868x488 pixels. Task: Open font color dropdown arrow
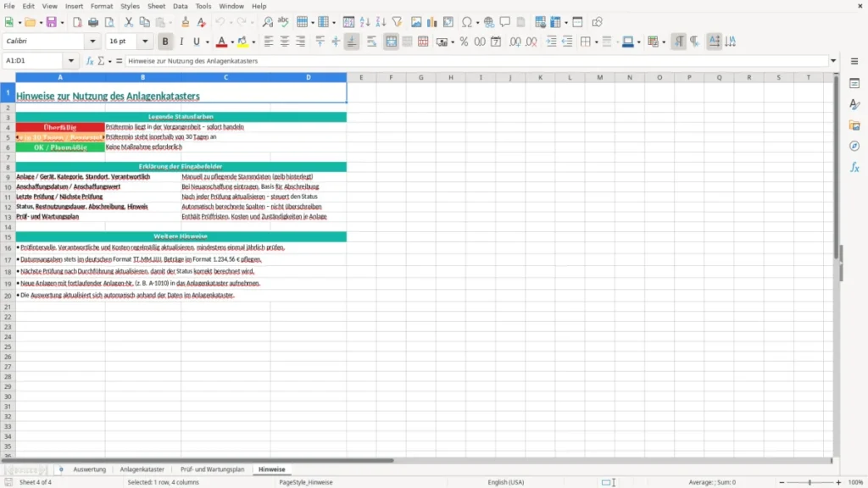tap(232, 42)
